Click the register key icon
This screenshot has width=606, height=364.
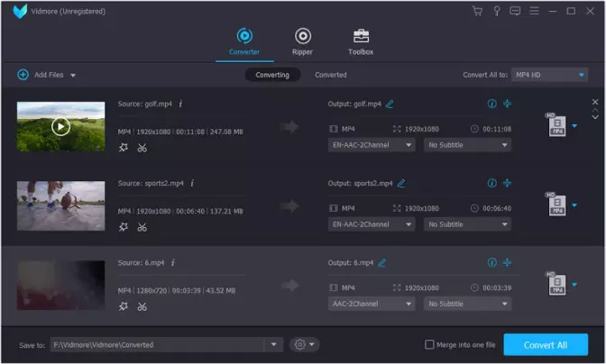[497, 11]
